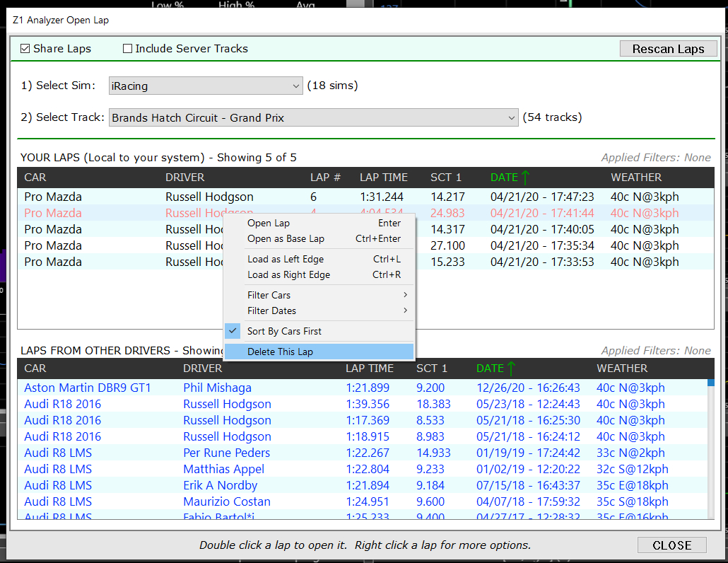Open the Select Sim dropdown showing iRacing
This screenshot has height=563, width=728.
coord(206,86)
